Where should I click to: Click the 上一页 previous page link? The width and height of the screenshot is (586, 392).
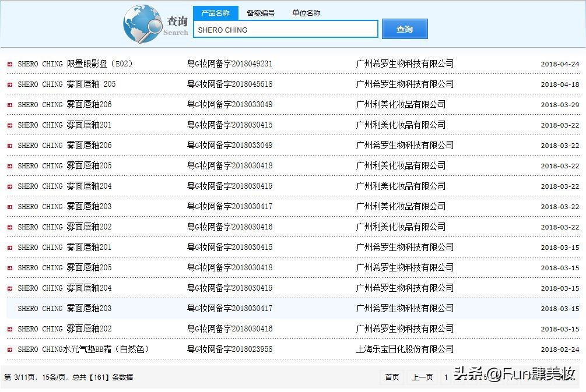[422, 377]
